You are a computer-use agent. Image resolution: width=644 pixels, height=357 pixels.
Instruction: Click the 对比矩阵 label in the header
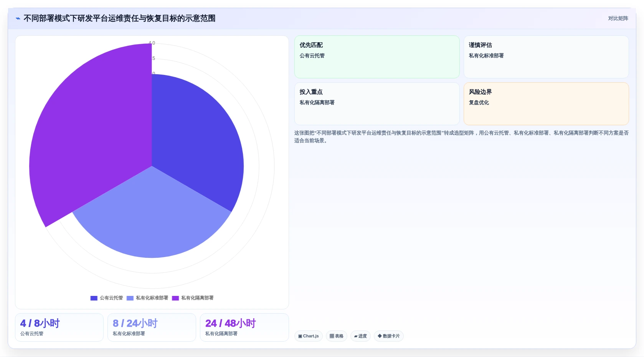(x=618, y=18)
